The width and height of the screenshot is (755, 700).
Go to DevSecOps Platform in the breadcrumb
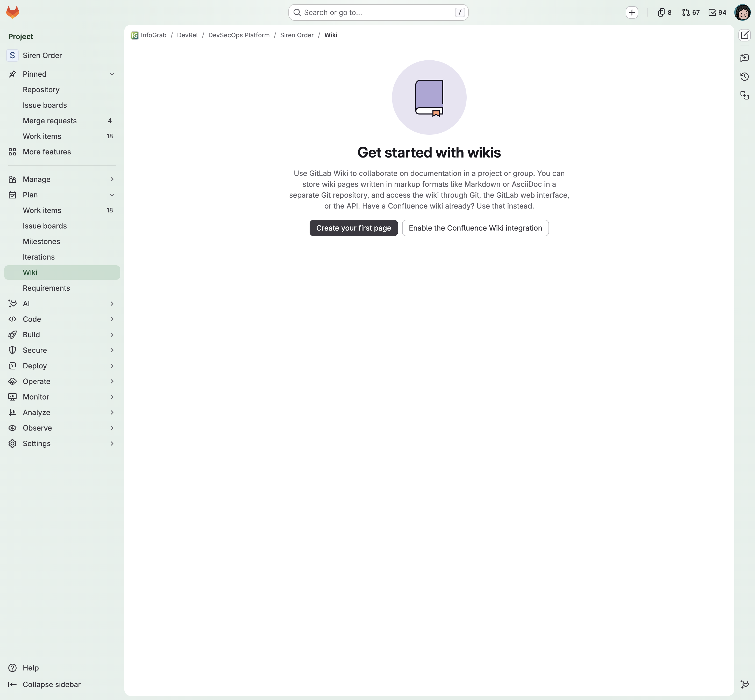239,35
